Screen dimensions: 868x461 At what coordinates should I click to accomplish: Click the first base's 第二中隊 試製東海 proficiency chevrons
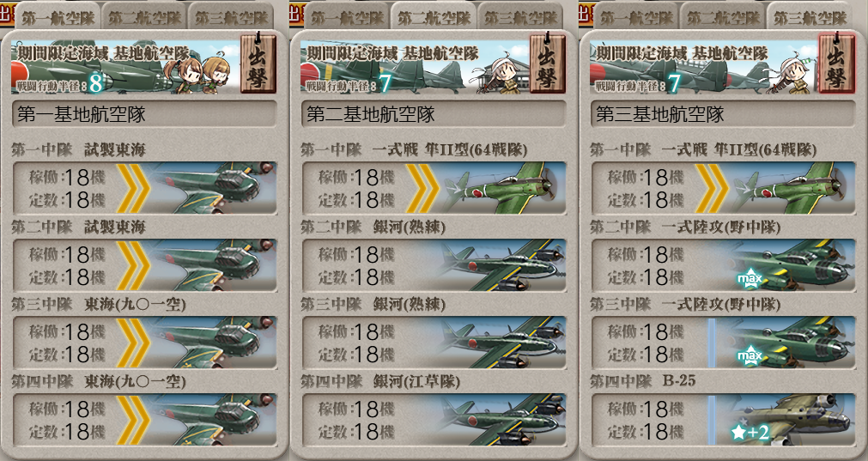133,265
